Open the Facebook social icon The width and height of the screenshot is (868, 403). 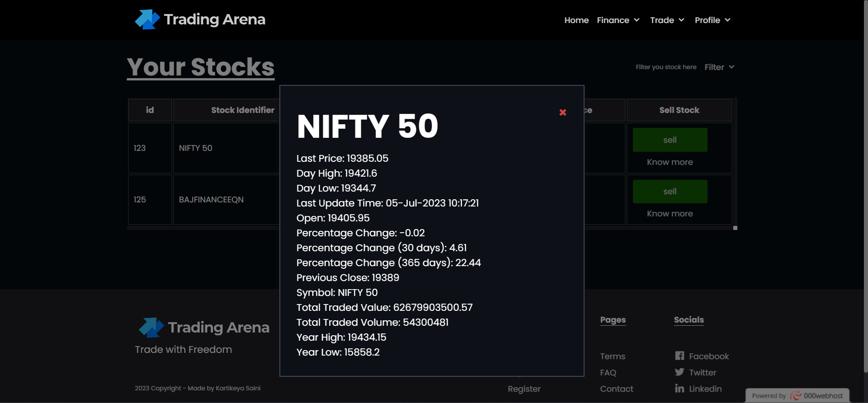coord(679,356)
